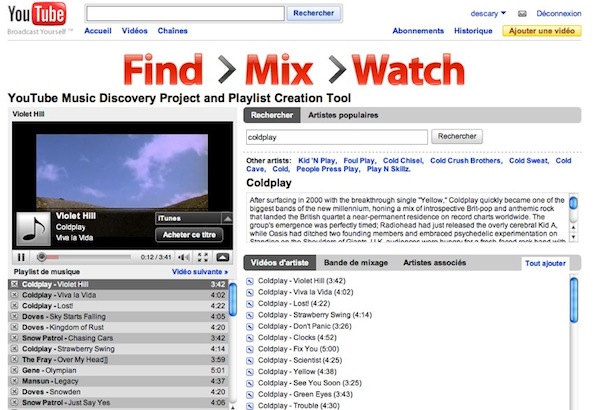Add Coldplay - Lost! (4:22) icon
The width and height of the screenshot is (600, 410).
[250, 304]
